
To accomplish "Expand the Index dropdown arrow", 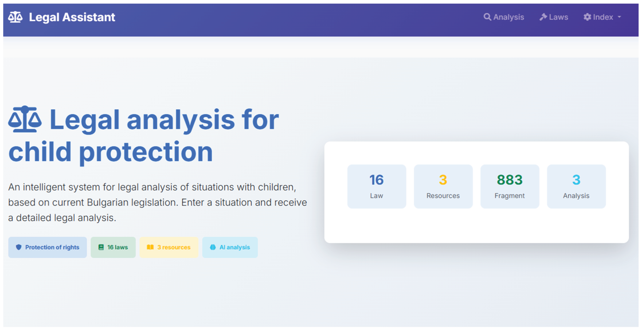I will 619,17.
